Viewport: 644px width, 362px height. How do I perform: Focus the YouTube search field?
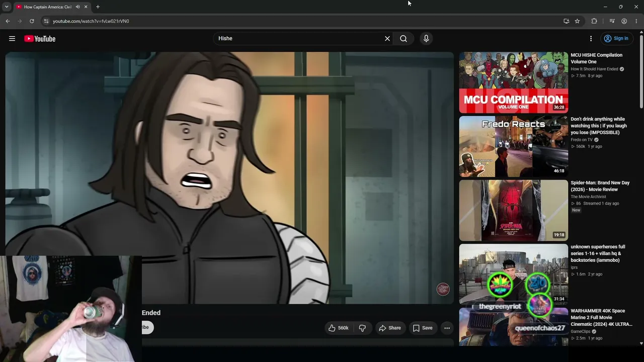click(300, 39)
